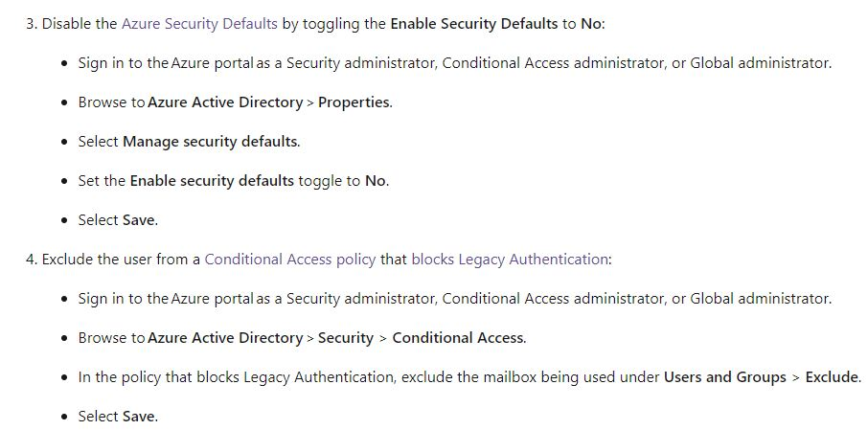The image size is (868, 430).
Task: Click Azure Active Directory before Properties
Action: [x=225, y=102]
